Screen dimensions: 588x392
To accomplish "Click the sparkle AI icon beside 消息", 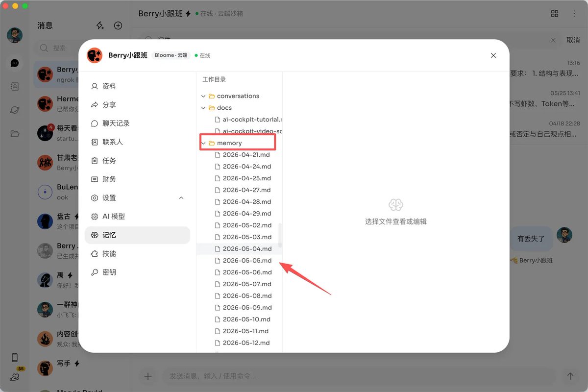I will 100,25.
